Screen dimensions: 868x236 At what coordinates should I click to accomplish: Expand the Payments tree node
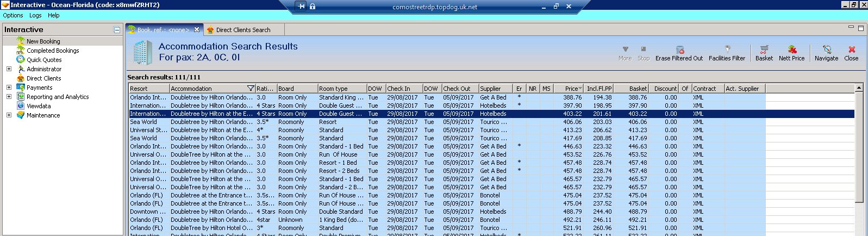9,87
